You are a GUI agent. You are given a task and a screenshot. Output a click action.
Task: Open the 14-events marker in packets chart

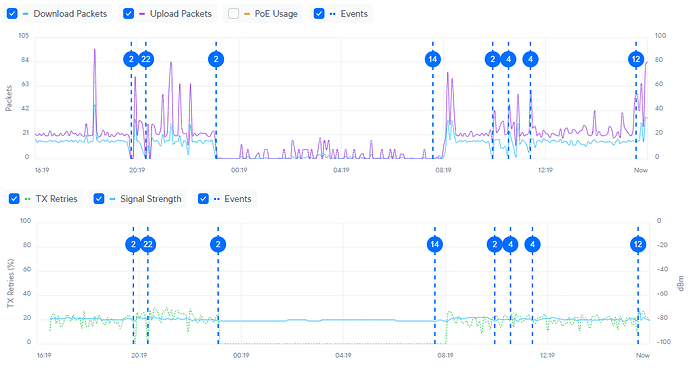click(x=433, y=59)
